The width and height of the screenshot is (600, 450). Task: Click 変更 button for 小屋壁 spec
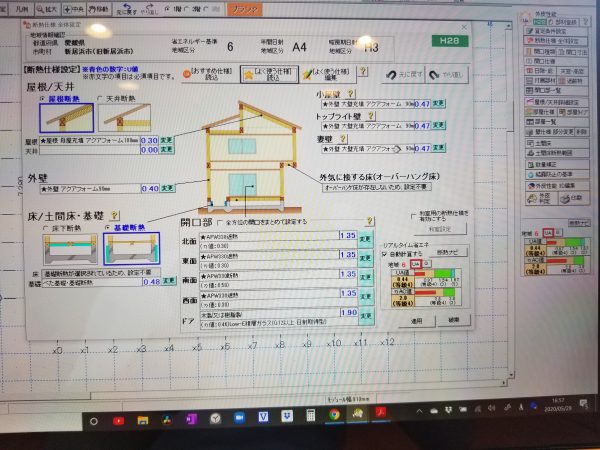pyautogui.click(x=439, y=103)
